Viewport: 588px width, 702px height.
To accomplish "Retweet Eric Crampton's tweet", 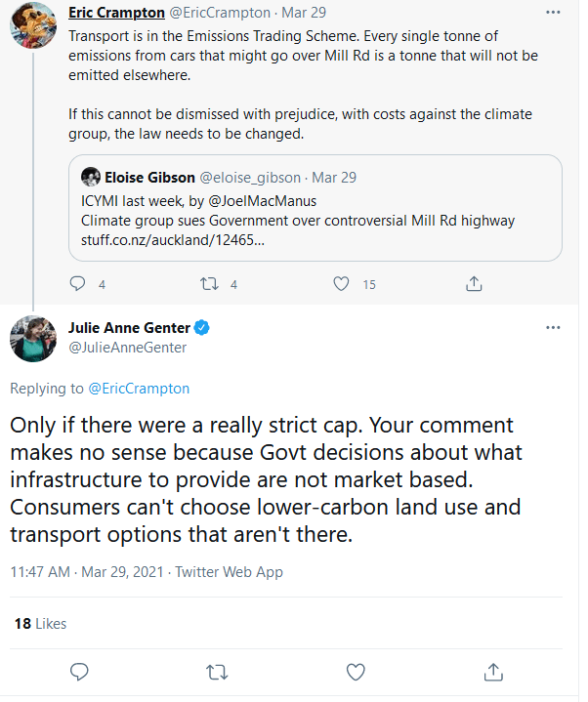I will (x=210, y=284).
